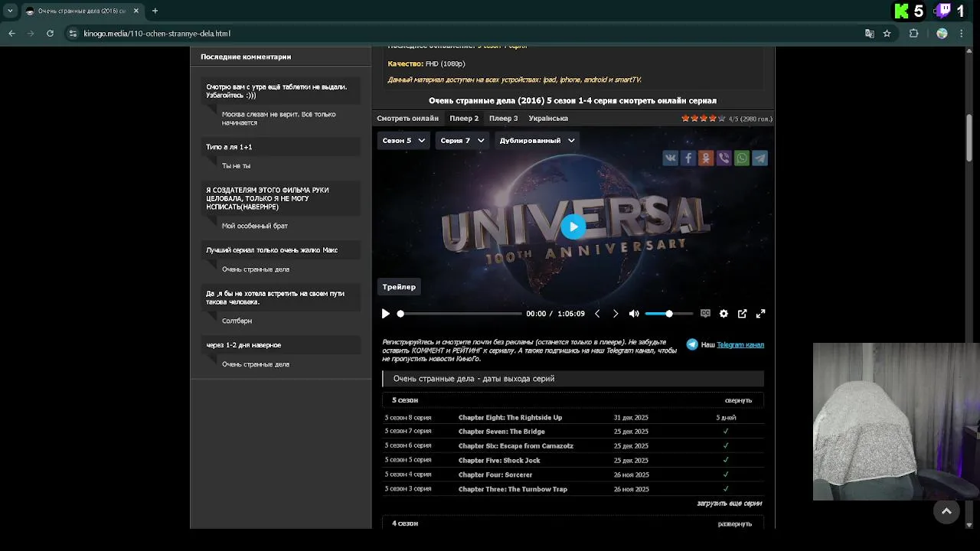Toggle the CC subtitles button

pyautogui.click(x=705, y=314)
